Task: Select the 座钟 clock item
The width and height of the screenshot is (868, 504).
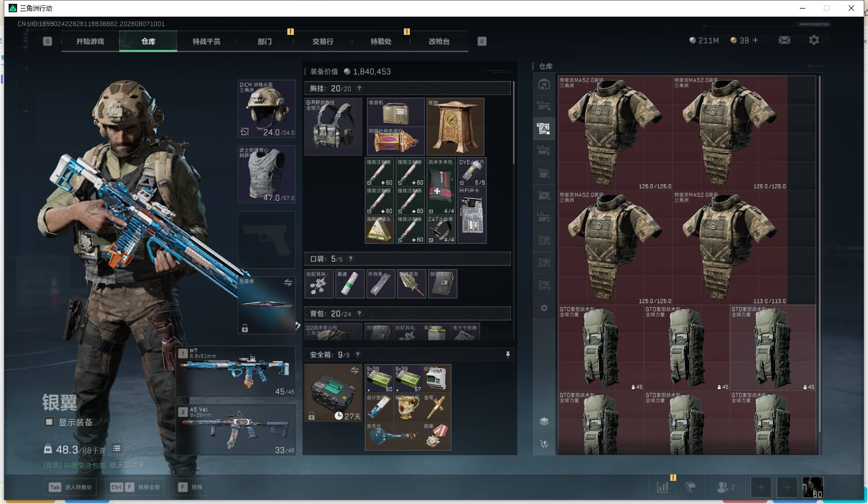Action: pos(455,127)
